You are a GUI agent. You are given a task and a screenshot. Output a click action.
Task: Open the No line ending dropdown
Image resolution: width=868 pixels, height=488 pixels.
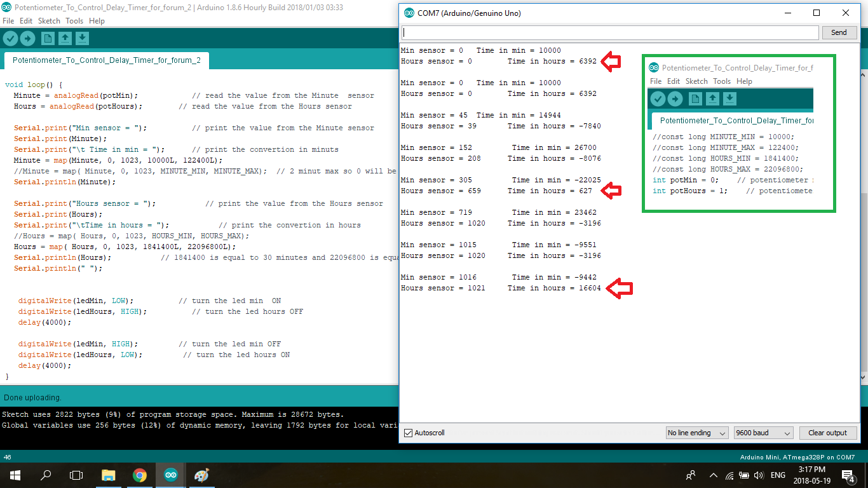pos(696,433)
